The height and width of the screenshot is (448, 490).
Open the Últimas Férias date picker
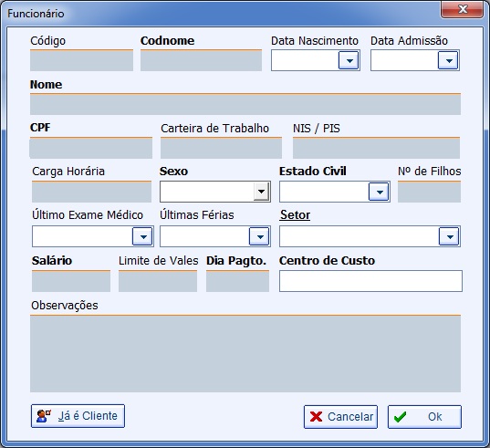pos(259,236)
